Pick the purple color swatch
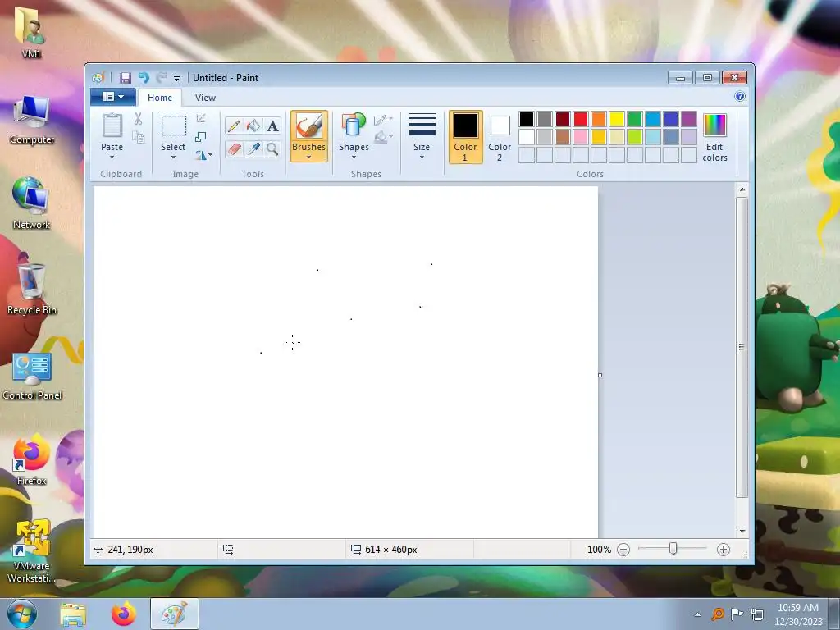 click(689, 119)
